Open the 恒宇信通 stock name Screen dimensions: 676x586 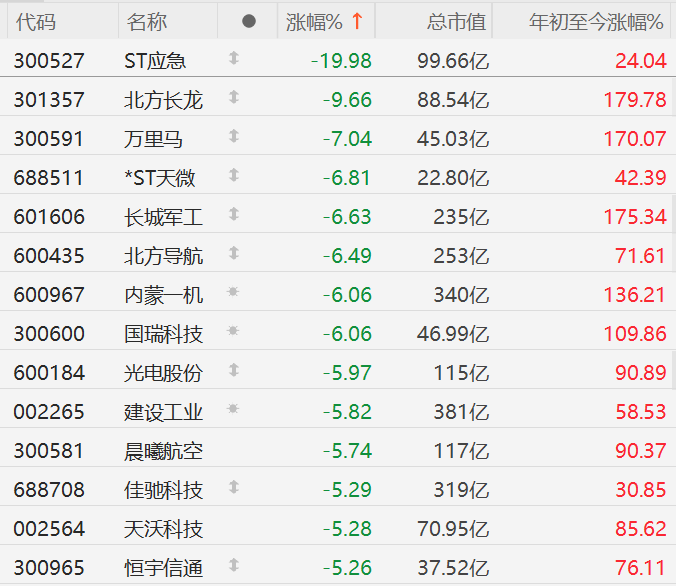pyautogui.click(x=163, y=568)
